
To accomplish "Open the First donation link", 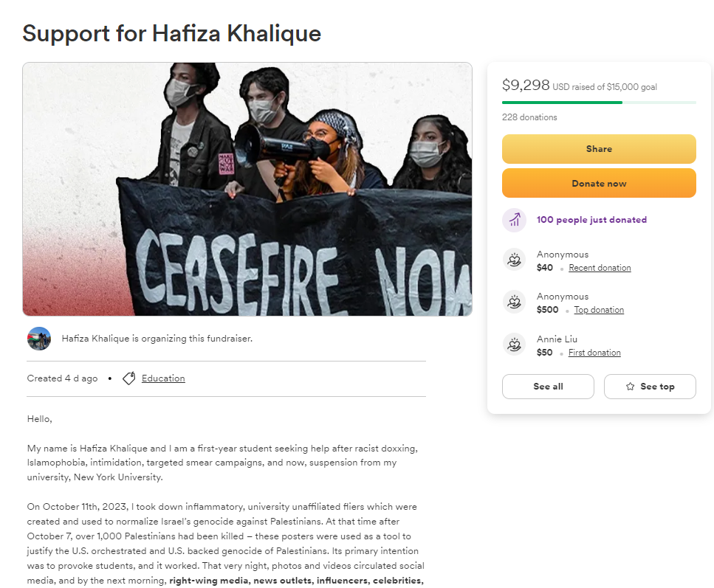I will point(594,352).
